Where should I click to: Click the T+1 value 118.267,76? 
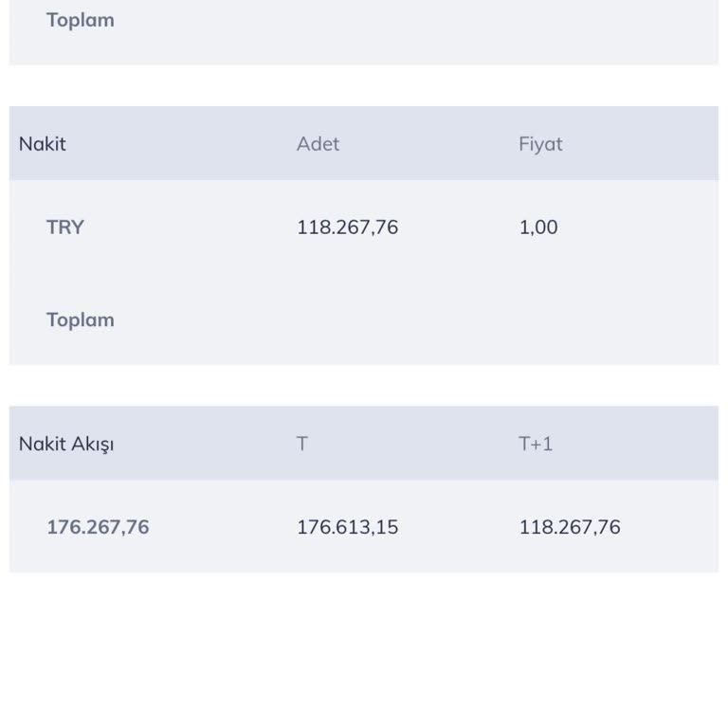(570, 527)
